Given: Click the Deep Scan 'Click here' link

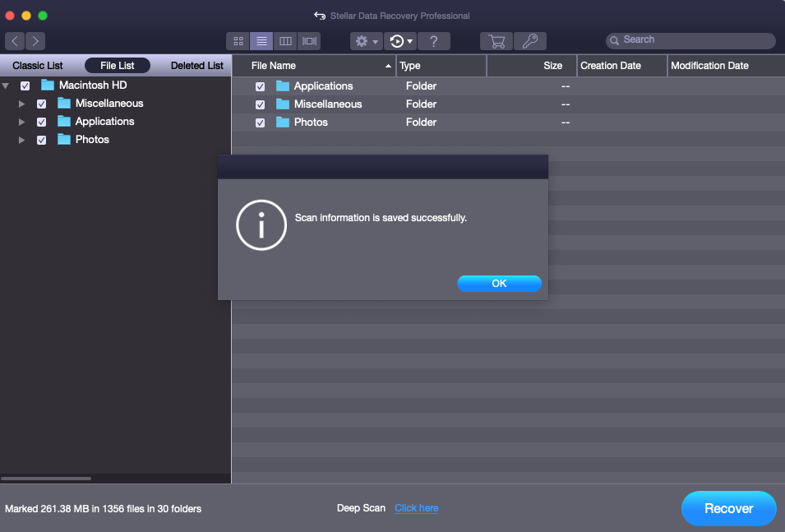Looking at the screenshot, I should point(416,508).
